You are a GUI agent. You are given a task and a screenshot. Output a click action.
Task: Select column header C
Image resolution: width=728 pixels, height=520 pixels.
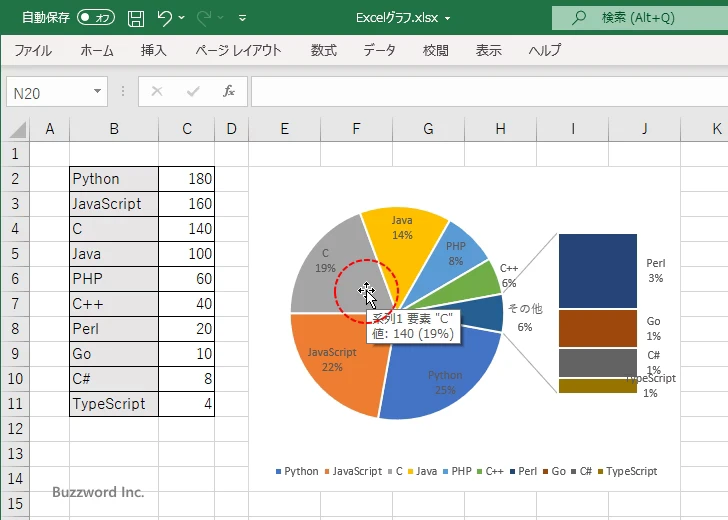point(186,129)
